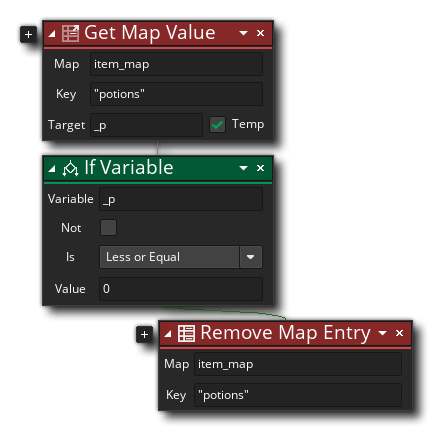Uncheck the Temp checkbox

[x=217, y=125]
